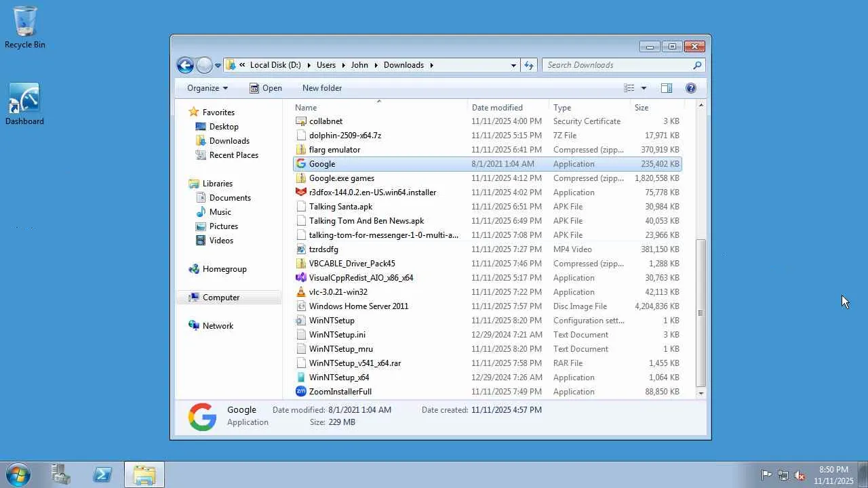Viewport: 868px width, 488px height.
Task: Select the vlc-3.0.21-win32 cone icon
Action: click(x=301, y=292)
